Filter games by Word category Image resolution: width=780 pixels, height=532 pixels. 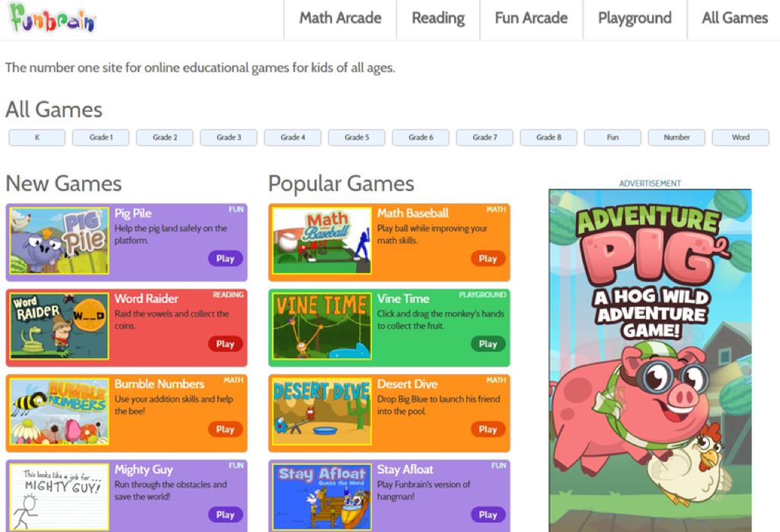[x=740, y=137]
